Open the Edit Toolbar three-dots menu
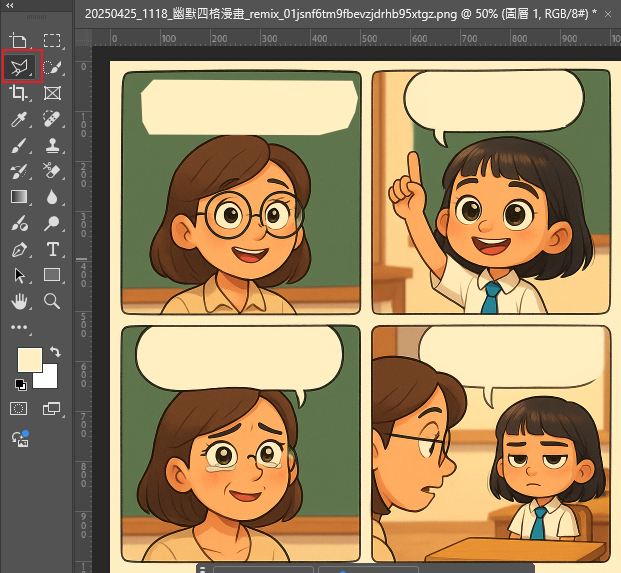621x573 pixels. point(19,327)
